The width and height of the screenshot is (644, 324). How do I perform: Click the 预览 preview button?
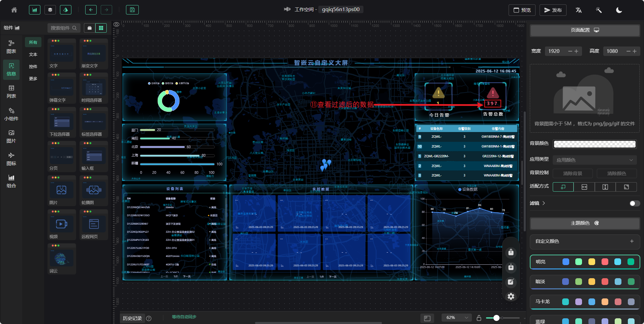click(522, 10)
